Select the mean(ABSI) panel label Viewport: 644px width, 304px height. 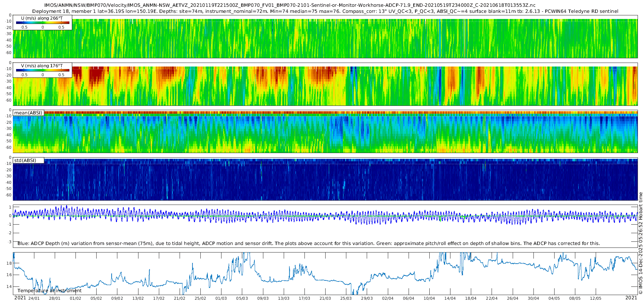tap(28, 113)
